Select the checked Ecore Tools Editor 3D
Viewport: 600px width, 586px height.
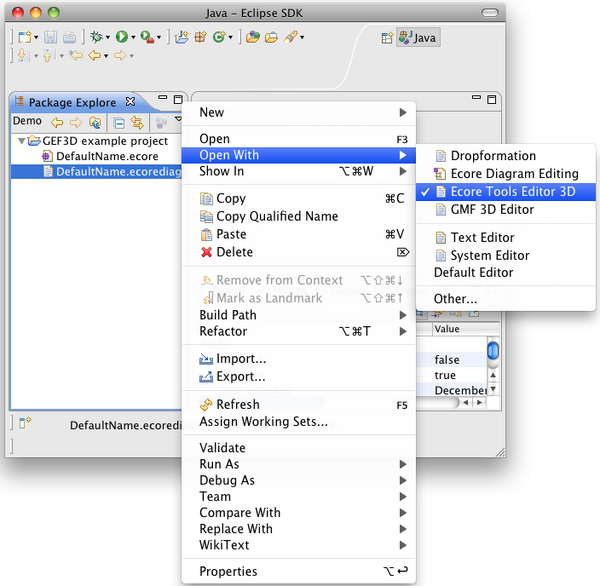coord(506,191)
